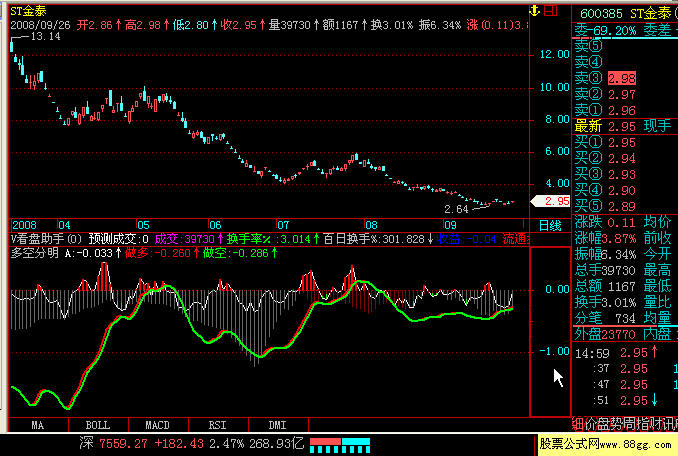Select the RSI indicator tab
Screen dimensions: 678x456
217,425
